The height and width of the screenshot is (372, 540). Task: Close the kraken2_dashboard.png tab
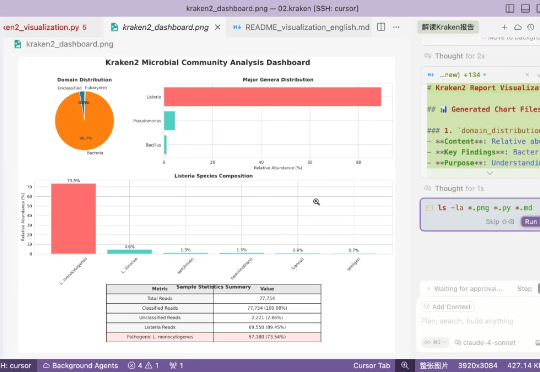(218, 27)
